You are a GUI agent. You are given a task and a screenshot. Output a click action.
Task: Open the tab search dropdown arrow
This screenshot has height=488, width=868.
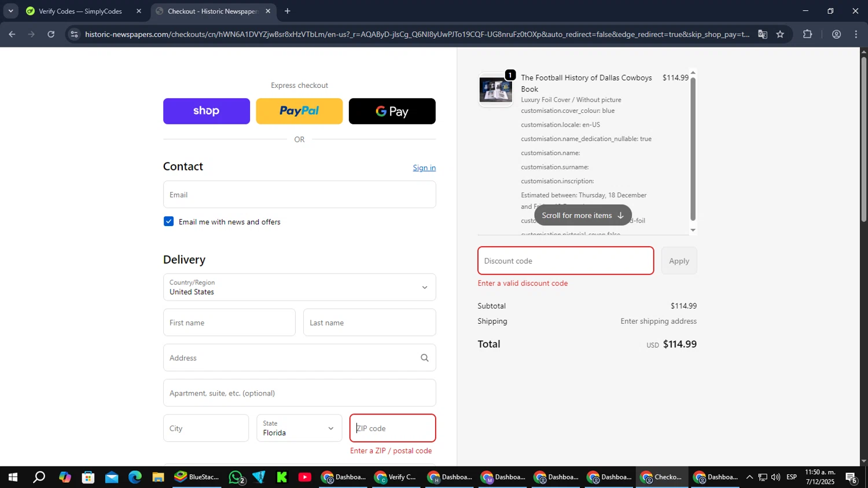pos(10,11)
